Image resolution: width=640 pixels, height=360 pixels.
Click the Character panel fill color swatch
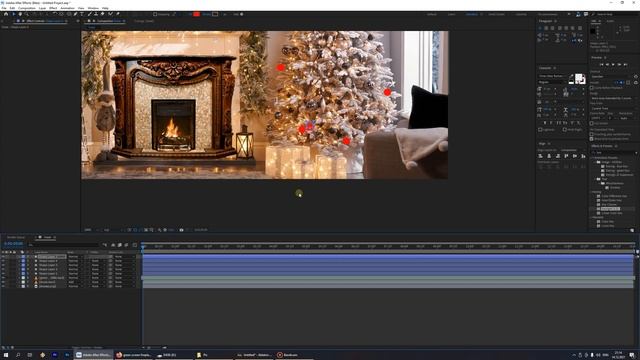point(578,77)
